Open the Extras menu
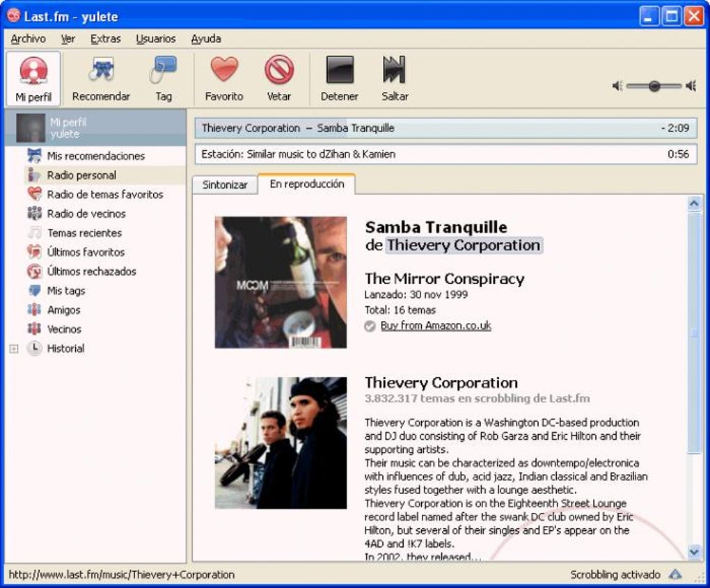 click(105, 39)
